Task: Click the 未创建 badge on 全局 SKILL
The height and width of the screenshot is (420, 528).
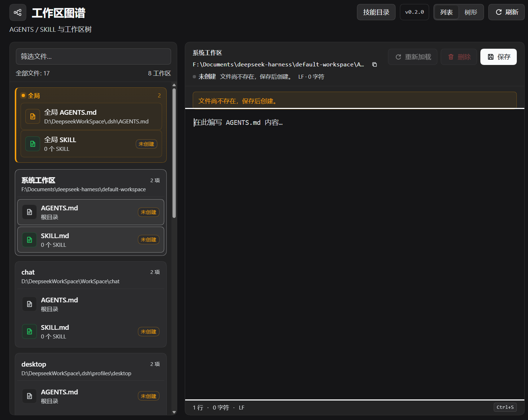Action: pos(147,144)
